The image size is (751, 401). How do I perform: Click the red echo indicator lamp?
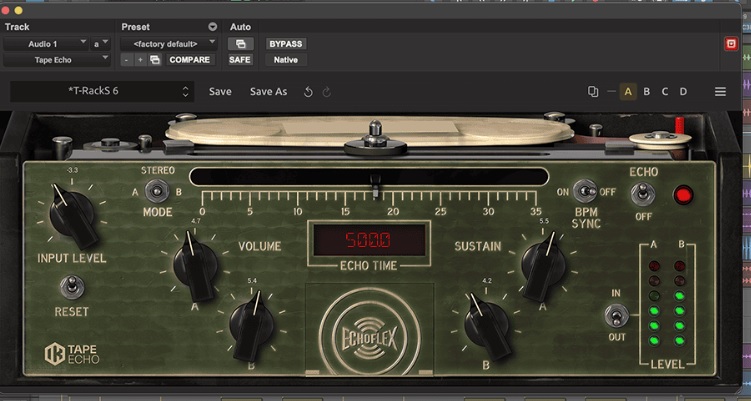(x=683, y=195)
